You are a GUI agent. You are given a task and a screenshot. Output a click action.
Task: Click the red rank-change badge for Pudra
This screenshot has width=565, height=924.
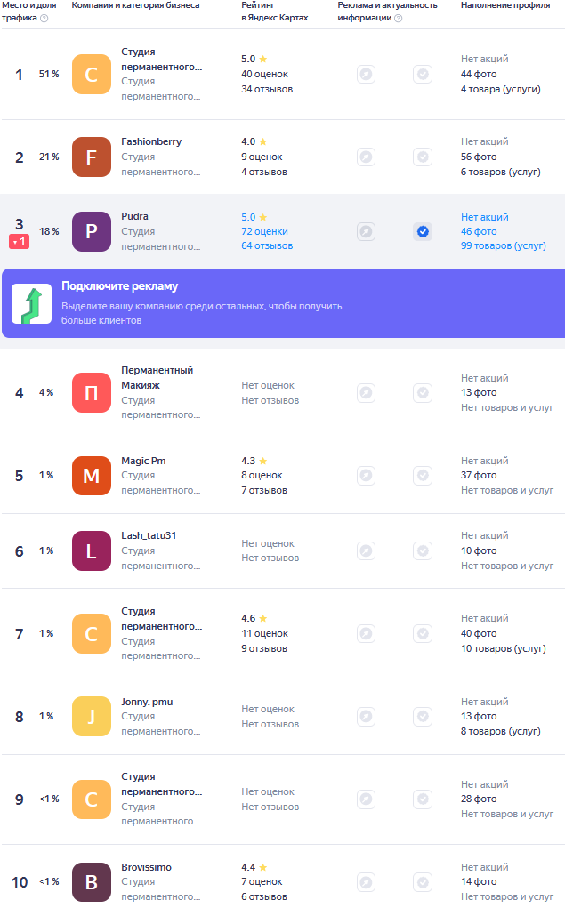point(19,242)
